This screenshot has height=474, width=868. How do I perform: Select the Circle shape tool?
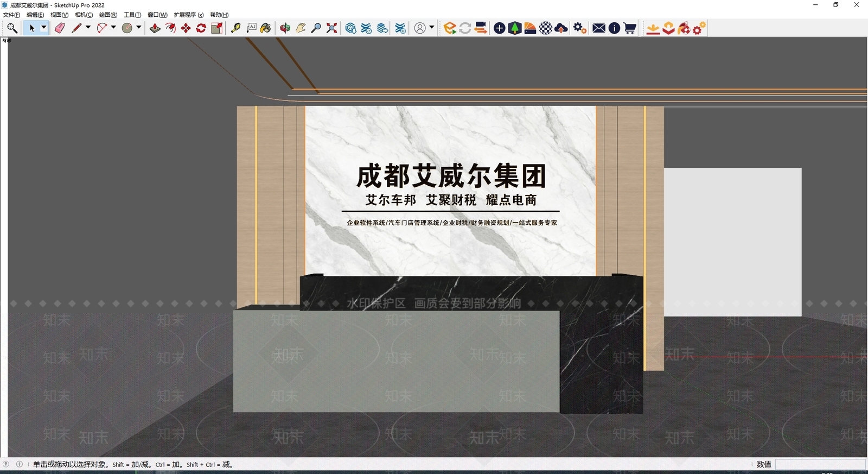pos(127,28)
